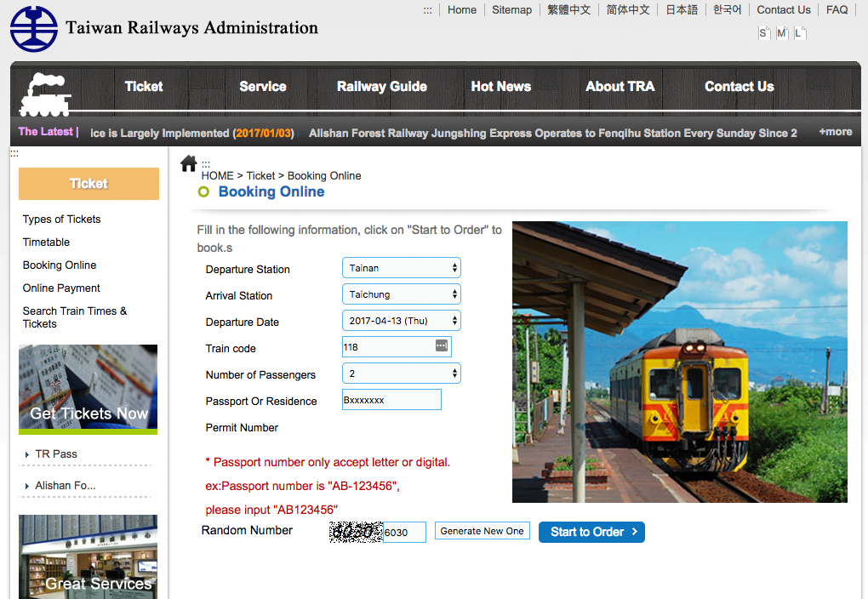Click Generate New One button
The height and width of the screenshot is (599, 868).
[483, 531]
